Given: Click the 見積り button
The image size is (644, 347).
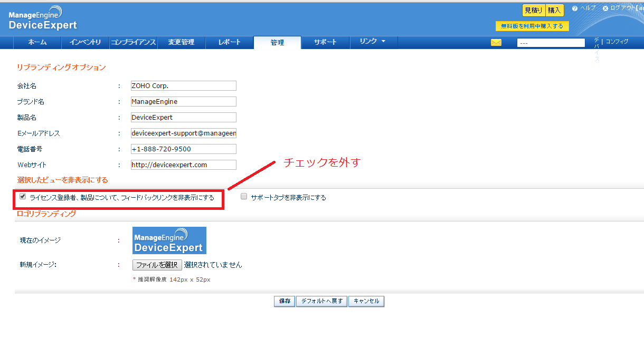Looking at the screenshot, I should (534, 11).
